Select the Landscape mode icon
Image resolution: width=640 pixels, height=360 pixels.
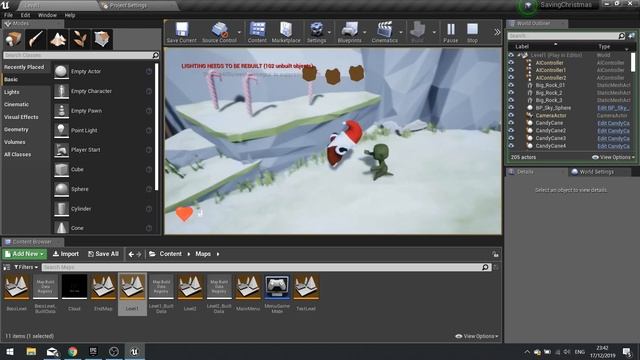point(58,39)
